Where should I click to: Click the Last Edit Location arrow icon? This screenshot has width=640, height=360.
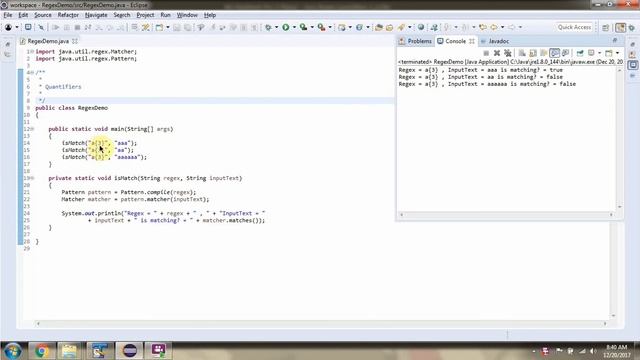(x=482, y=27)
